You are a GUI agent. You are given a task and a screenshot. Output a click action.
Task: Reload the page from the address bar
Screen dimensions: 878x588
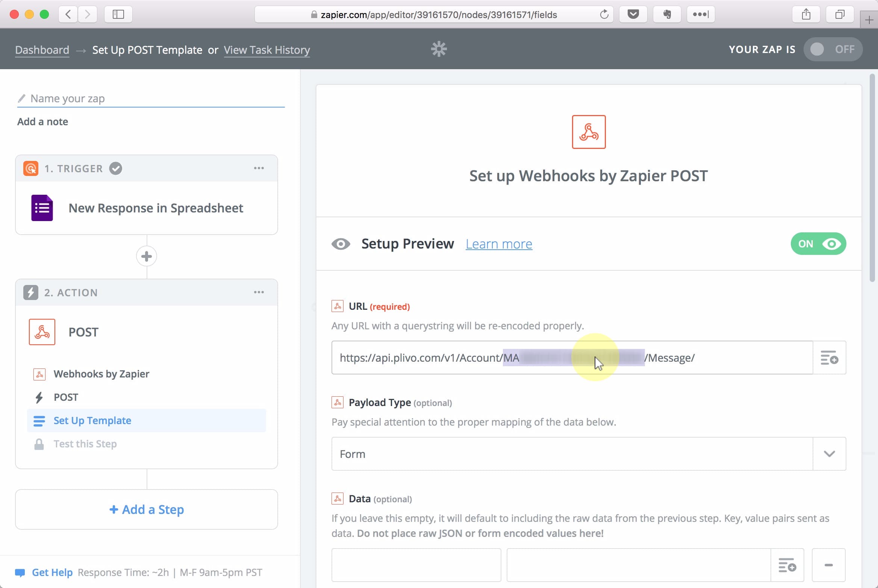604,14
